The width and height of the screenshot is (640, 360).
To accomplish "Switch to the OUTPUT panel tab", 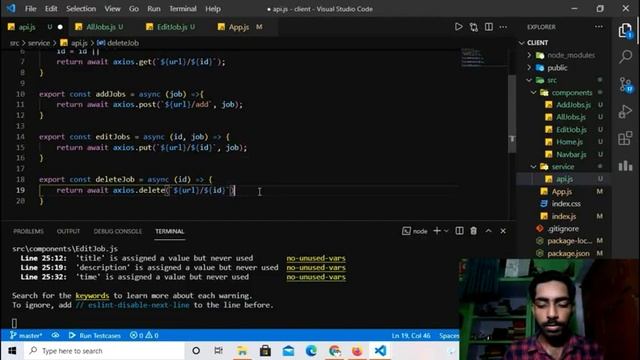I will [68, 231].
